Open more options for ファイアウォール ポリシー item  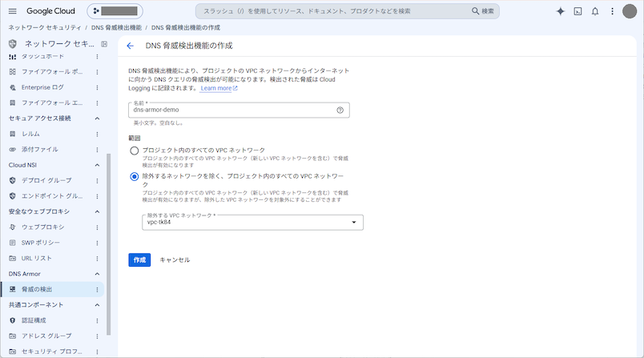[x=98, y=72]
